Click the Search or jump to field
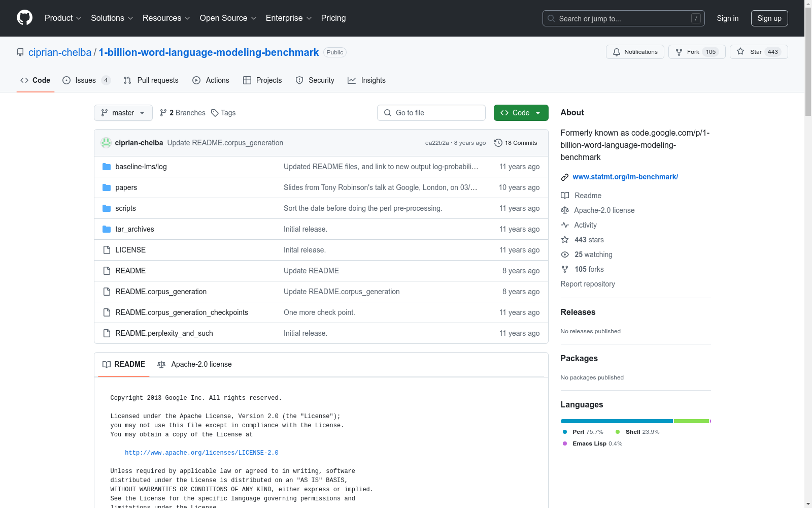812x508 pixels. click(x=624, y=18)
